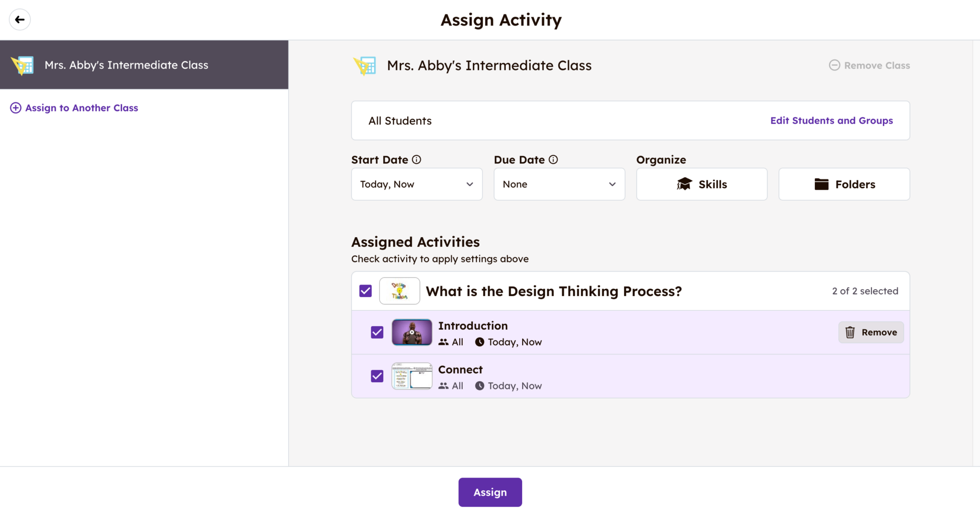
Task: Open the Due Date dropdown showing None
Action: point(559,184)
